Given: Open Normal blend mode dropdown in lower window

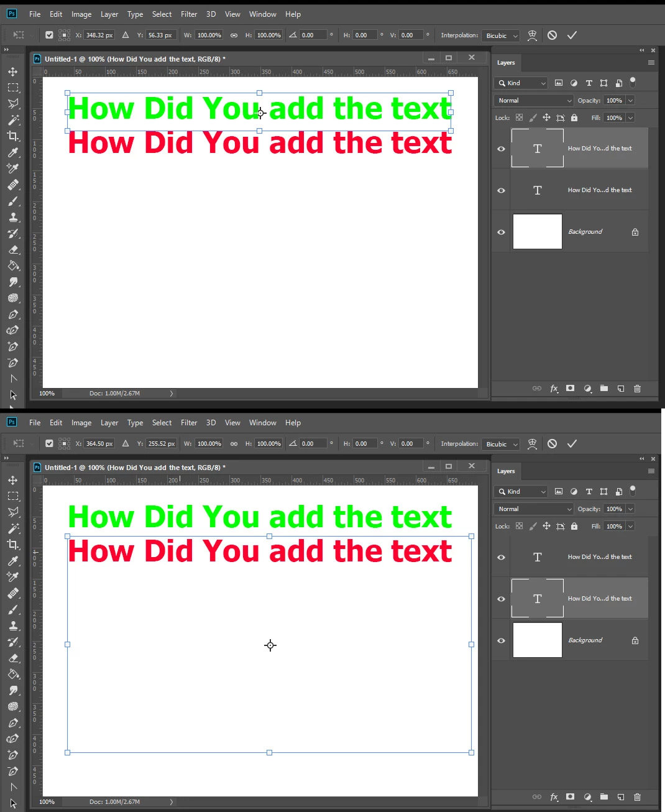Looking at the screenshot, I should [x=534, y=509].
